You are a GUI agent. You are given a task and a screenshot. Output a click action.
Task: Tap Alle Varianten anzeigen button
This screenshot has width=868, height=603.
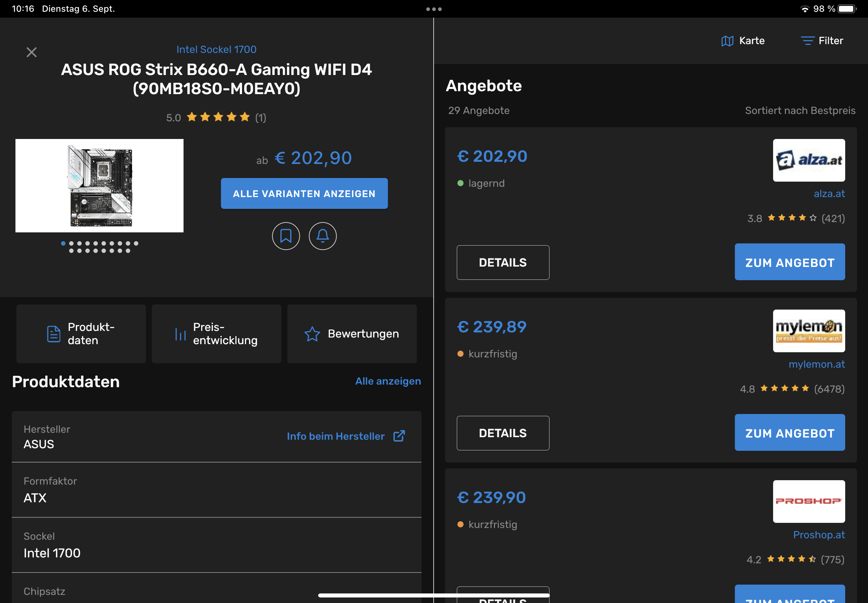[305, 193]
